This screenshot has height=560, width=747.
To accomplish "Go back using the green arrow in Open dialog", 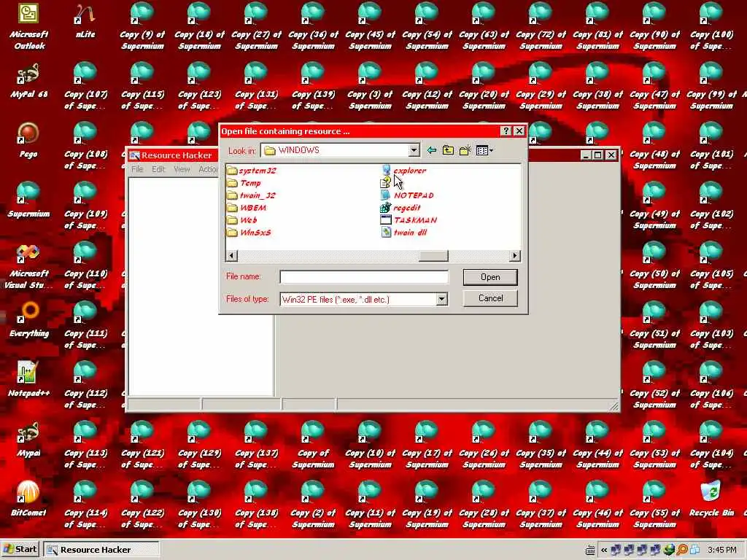I will (432, 150).
